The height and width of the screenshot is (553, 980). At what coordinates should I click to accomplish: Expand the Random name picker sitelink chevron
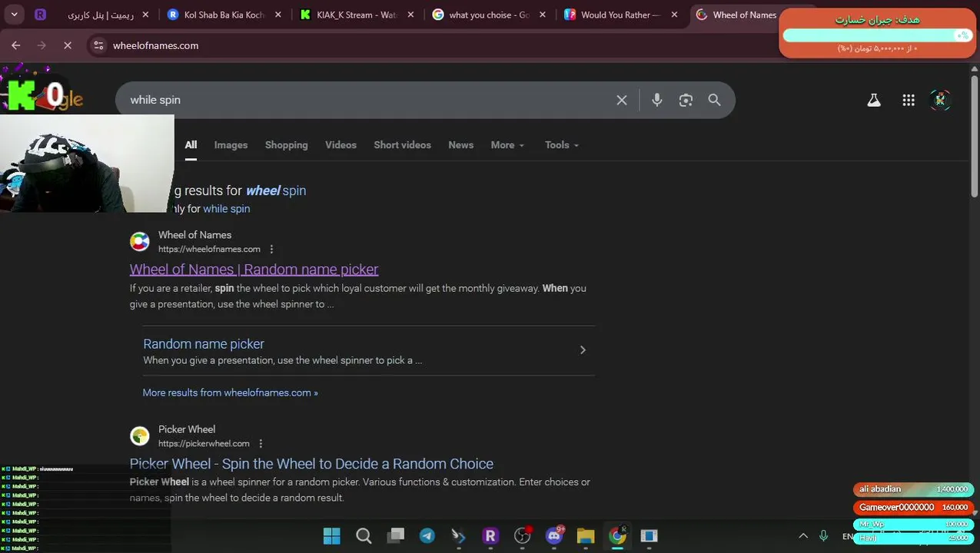click(583, 350)
